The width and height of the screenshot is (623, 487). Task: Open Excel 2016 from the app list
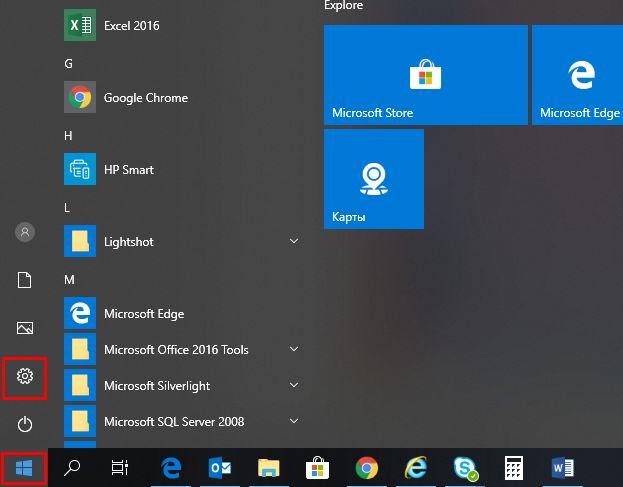[x=183, y=25]
